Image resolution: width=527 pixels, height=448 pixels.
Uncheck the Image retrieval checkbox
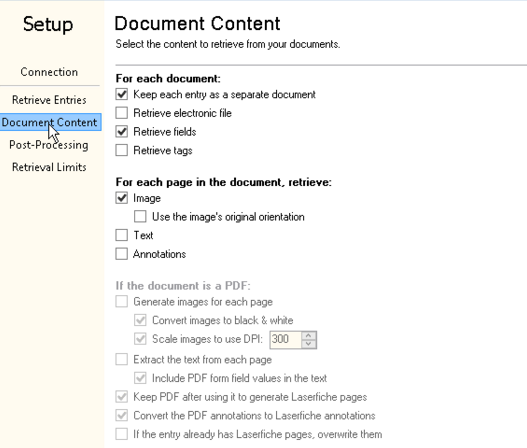coord(122,198)
